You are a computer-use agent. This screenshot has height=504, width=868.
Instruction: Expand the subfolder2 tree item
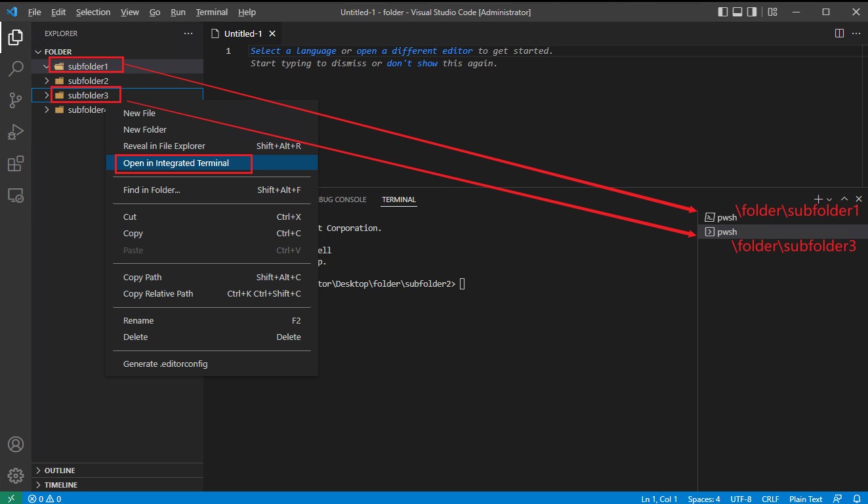45,80
